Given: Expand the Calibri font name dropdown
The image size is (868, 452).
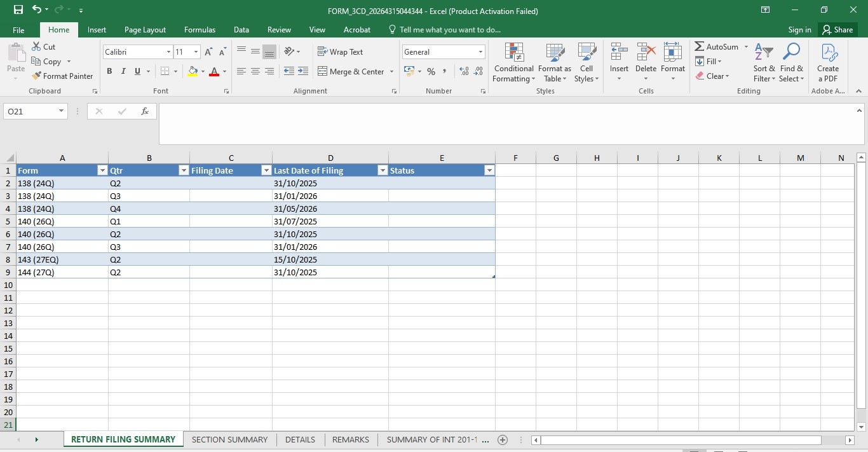Looking at the screenshot, I should (x=168, y=51).
